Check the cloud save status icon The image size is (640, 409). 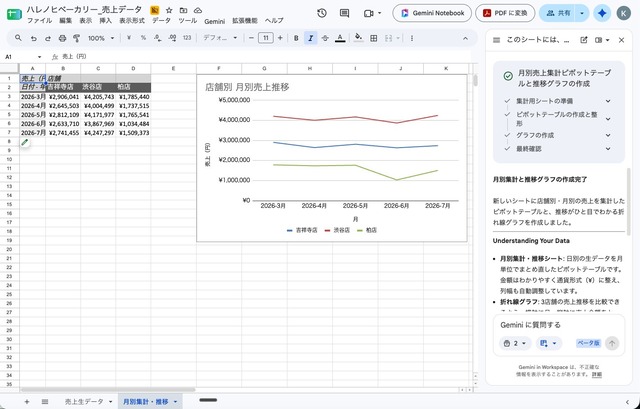(198, 10)
